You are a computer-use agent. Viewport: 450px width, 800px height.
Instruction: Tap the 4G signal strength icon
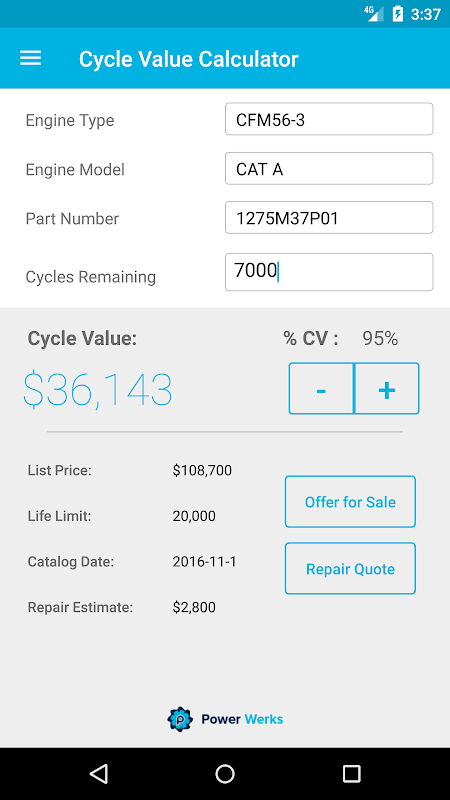(374, 14)
